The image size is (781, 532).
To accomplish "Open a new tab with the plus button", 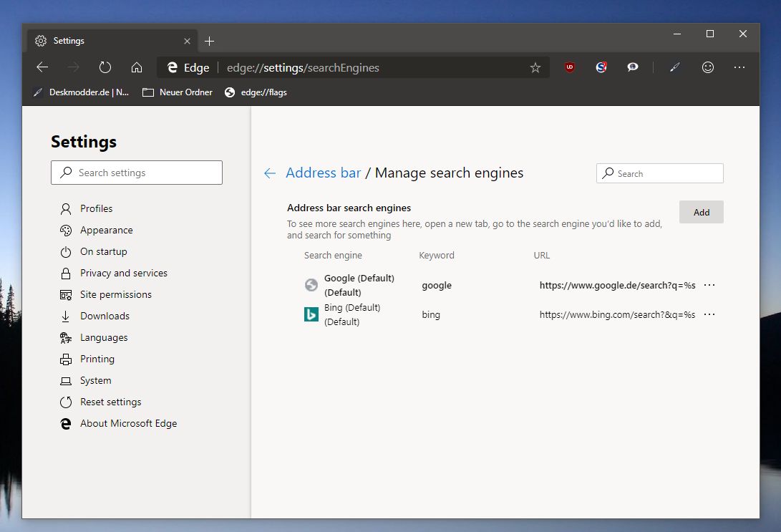I will pos(209,41).
